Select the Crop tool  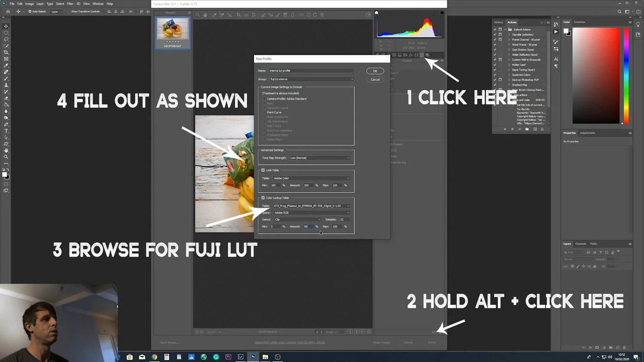coord(6,52)
